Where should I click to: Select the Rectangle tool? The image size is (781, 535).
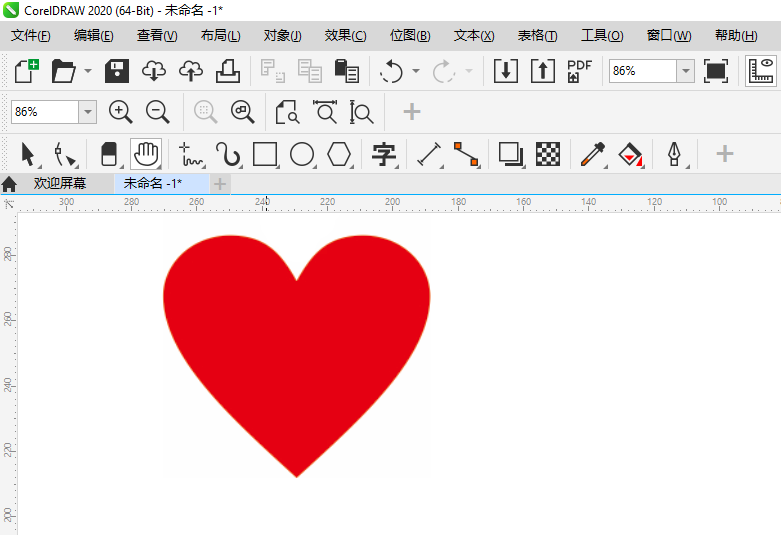click(265, 154)
